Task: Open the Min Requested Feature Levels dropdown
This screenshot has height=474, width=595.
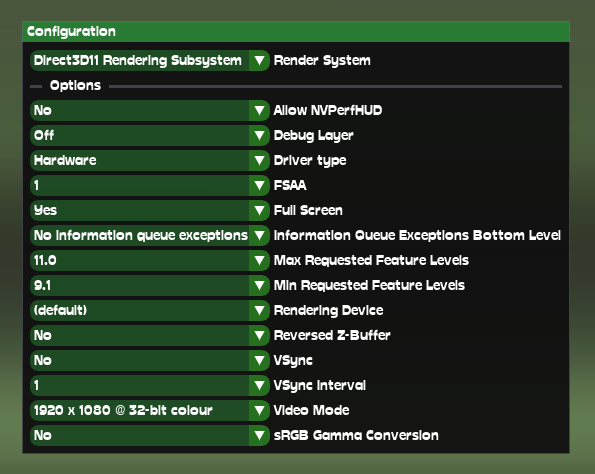Action: [x=150, y=285]
